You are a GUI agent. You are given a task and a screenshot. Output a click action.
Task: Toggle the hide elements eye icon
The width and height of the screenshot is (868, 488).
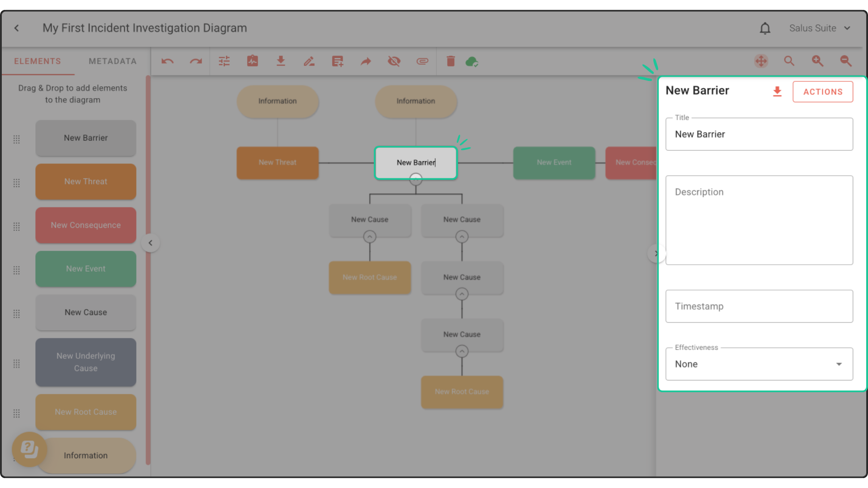point(394,61)
